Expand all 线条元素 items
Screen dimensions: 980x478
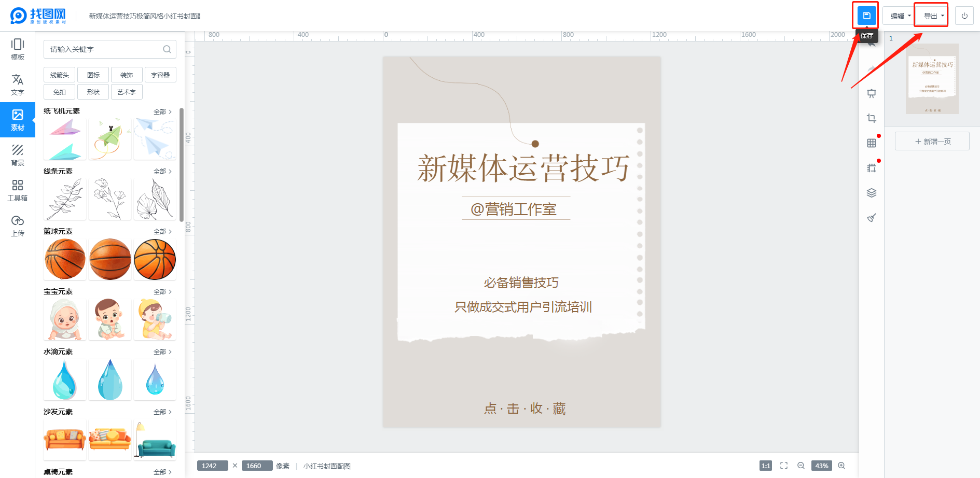tap(162, 172)
